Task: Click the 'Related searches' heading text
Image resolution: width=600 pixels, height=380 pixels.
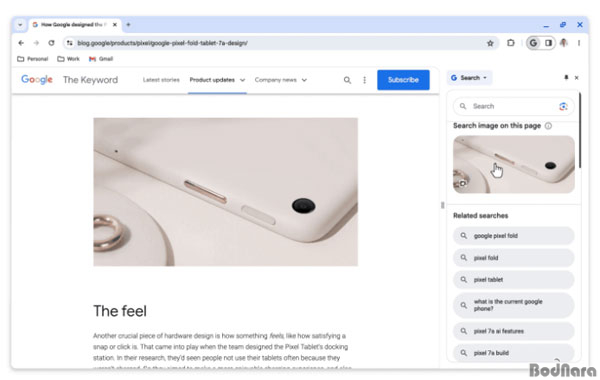Action: coord(481,215)
